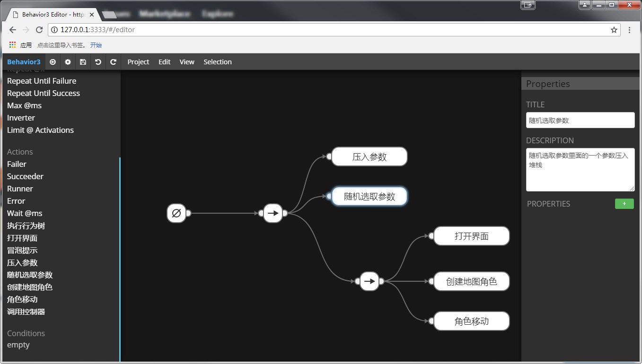This screenshot has width=642, height=364.
Task: Click 调用控制器 in sidebar list
Action: [x=26, y=312]
